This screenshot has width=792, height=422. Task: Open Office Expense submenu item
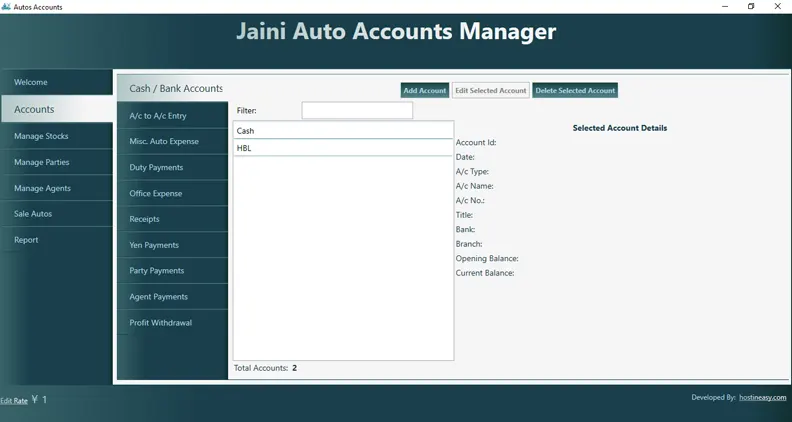pyautogui.click(x=172, y=194)
